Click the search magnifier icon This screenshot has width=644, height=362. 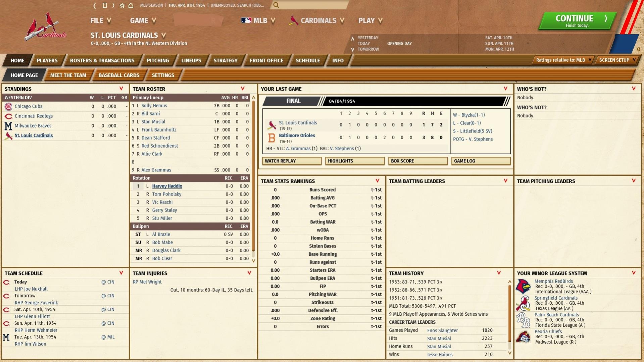pos(276,5)
